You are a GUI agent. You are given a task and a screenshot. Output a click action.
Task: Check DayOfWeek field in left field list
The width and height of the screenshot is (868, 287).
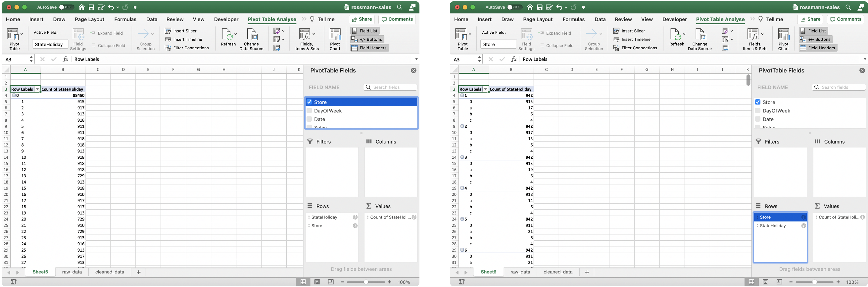pos(309,111)
